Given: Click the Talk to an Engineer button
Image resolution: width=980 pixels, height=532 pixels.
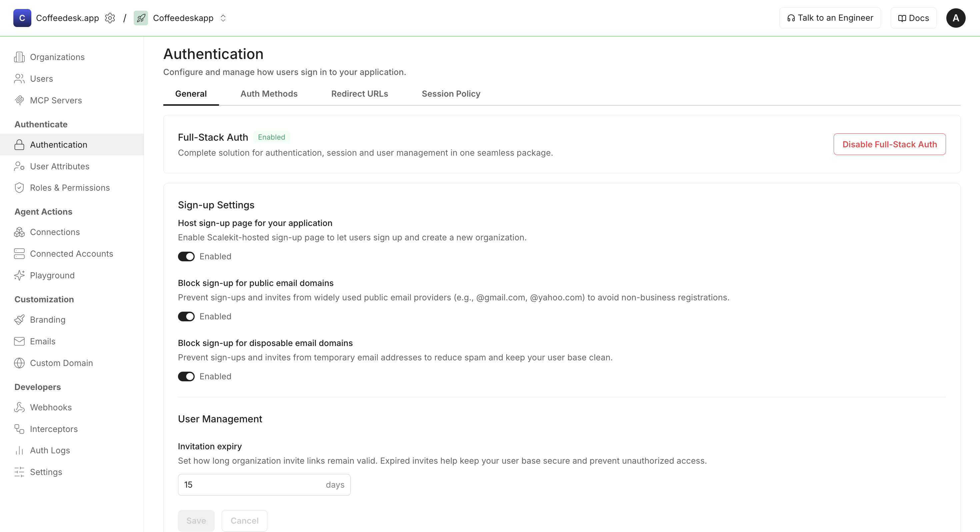Looking at the screenshot, I should coord(830,18).
